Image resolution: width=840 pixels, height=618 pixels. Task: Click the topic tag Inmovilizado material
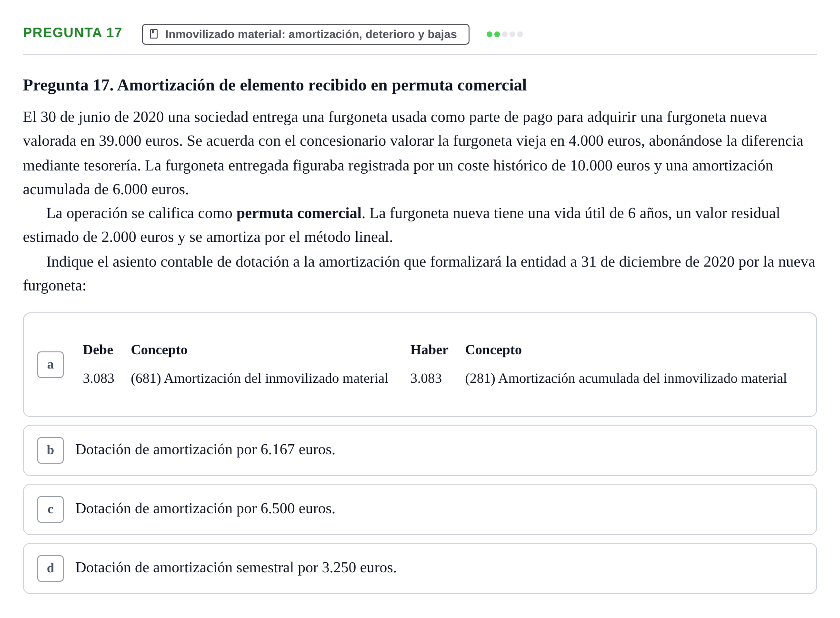306,34
